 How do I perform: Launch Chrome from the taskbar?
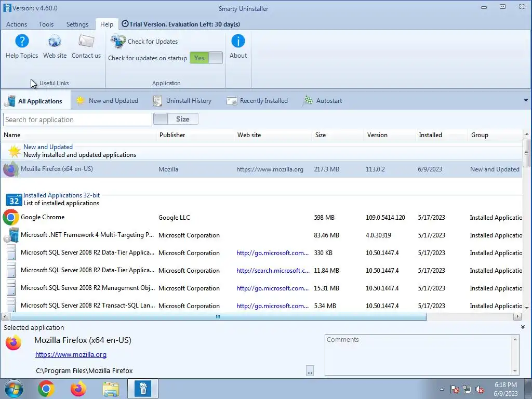click(46, 389)
